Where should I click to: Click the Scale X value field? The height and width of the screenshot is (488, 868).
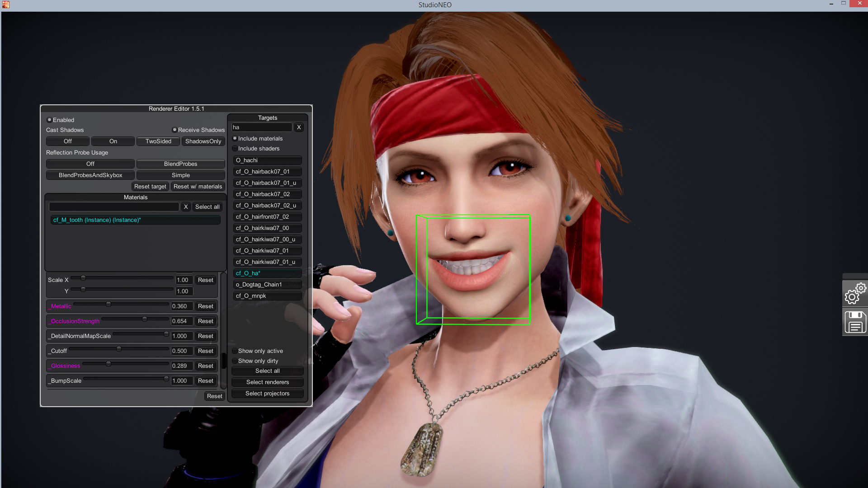184,280
